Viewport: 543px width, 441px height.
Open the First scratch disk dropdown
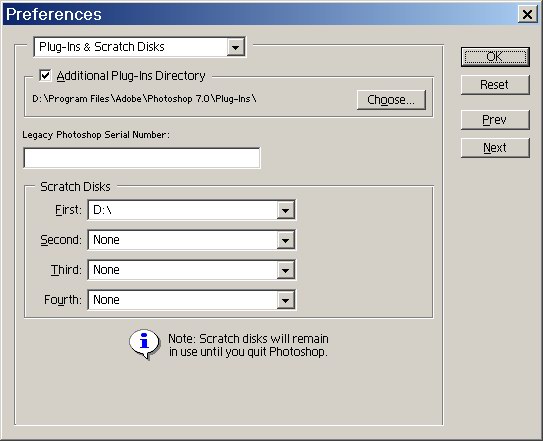point(192,210)
